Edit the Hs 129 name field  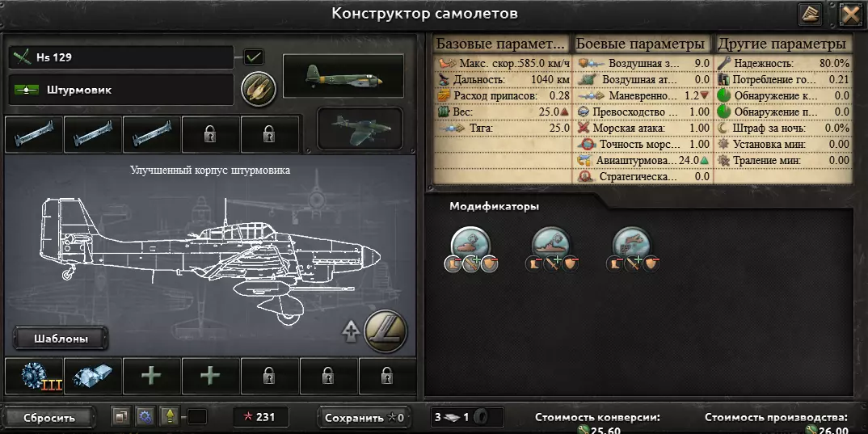tap(121, 57)
